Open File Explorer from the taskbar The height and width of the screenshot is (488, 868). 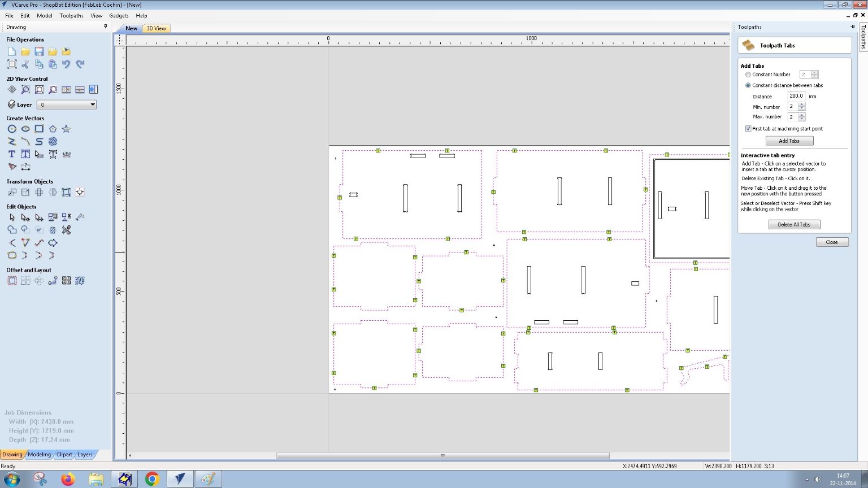[x=96, y=480]
